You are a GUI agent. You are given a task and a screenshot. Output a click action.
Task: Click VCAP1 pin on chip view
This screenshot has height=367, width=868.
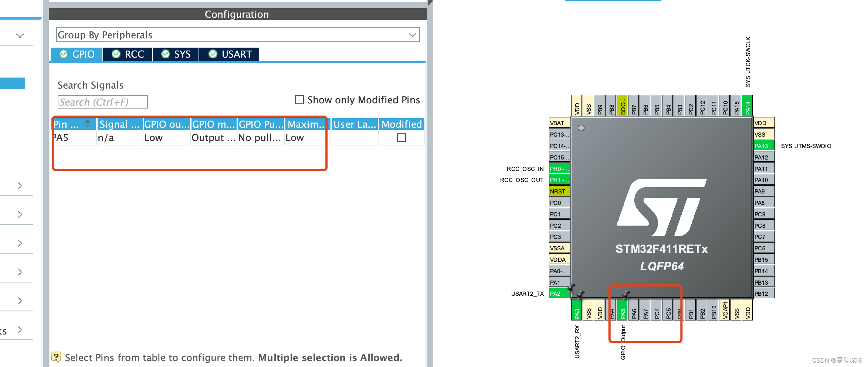tap(725, 310)
